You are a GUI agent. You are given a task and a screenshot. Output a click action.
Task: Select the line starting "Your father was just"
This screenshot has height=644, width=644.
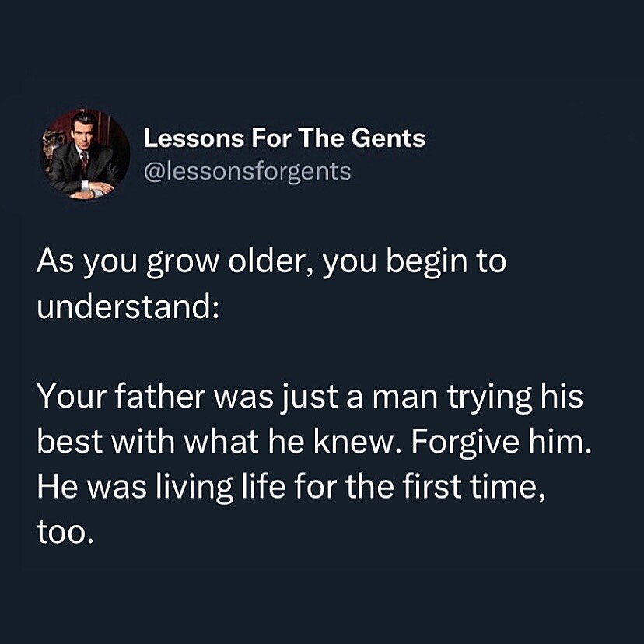(310, 397)
